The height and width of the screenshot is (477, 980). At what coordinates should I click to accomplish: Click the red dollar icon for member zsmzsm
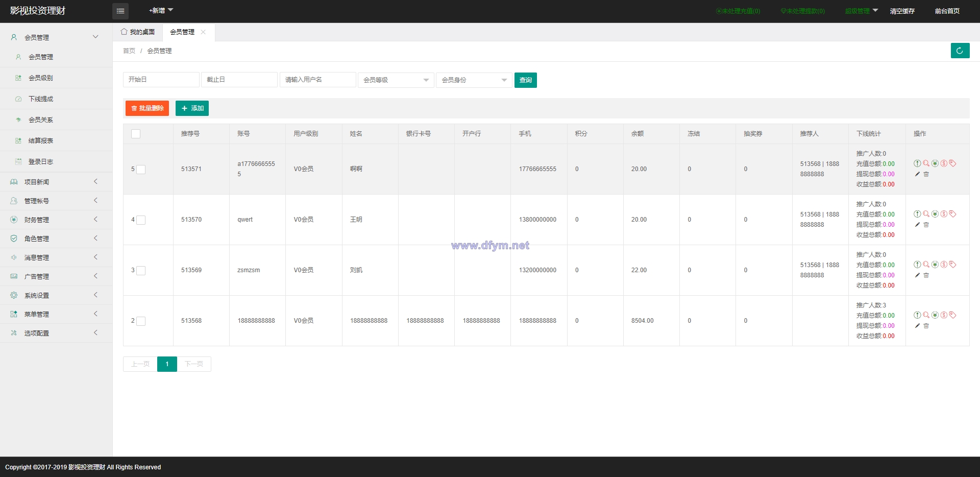pos(944,265)
